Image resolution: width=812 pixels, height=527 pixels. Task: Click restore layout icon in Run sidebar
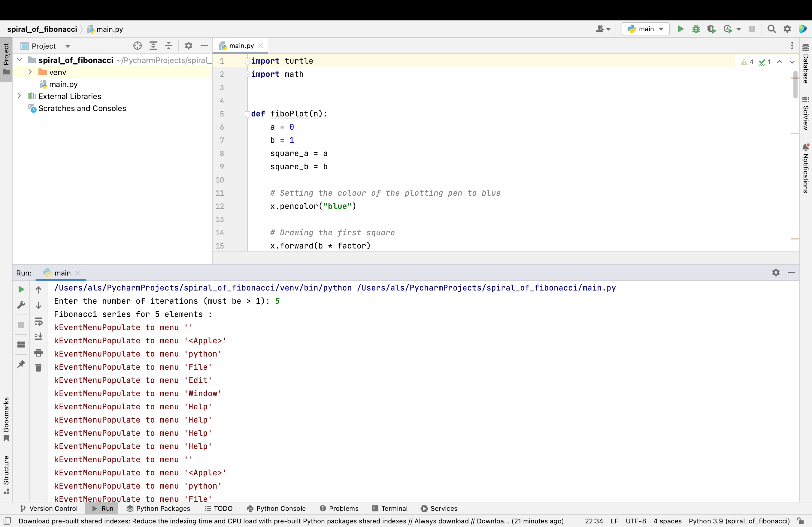pos(21,344)
